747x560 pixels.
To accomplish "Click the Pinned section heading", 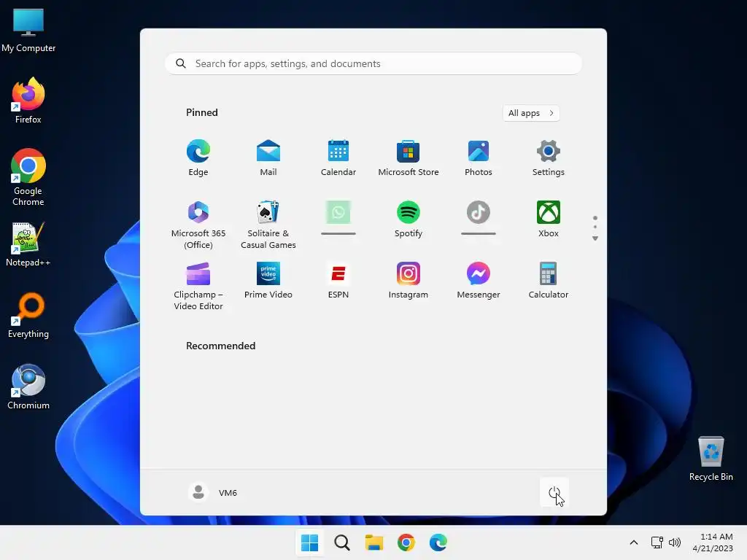I will pyautogui.click(x=202, y=112).
